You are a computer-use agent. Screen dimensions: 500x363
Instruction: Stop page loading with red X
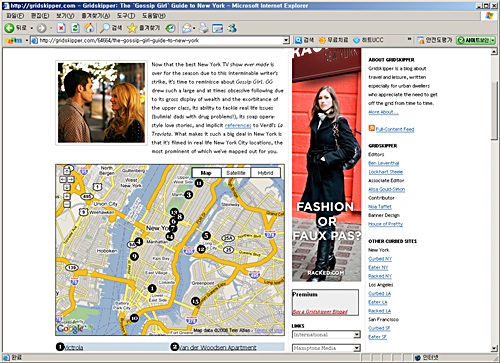(x=61, y=28)
